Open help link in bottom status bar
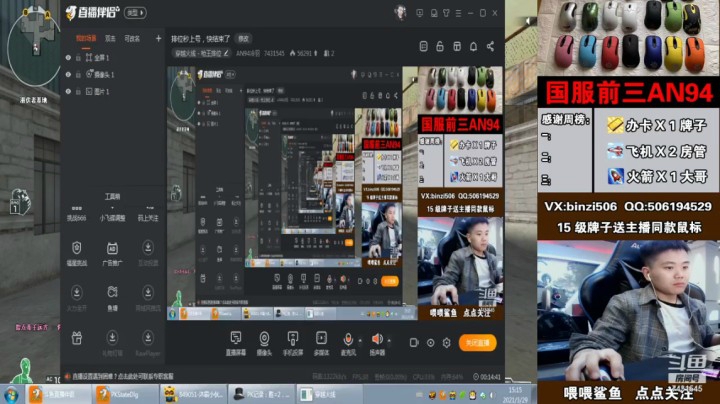The image size is (720, 404). point(123,376)
